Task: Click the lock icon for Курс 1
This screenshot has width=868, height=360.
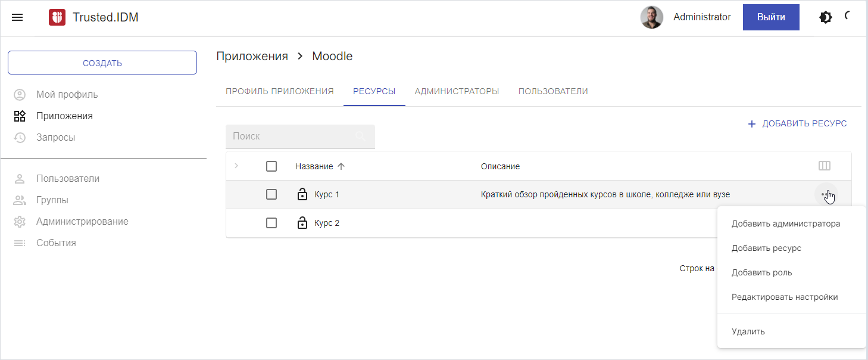Action: [x=302, y=194]
